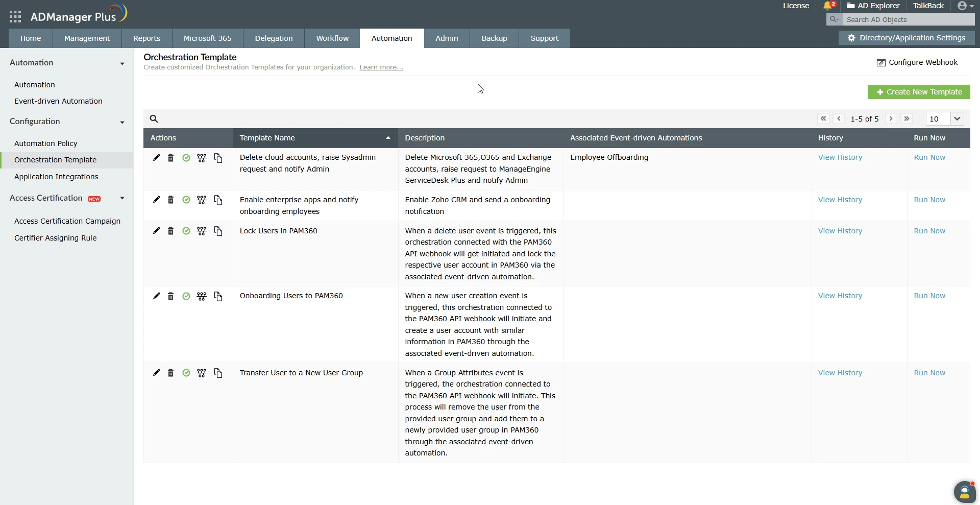Open the notifications bell
The height and width of the screenshot is (505, 980).
828,6
